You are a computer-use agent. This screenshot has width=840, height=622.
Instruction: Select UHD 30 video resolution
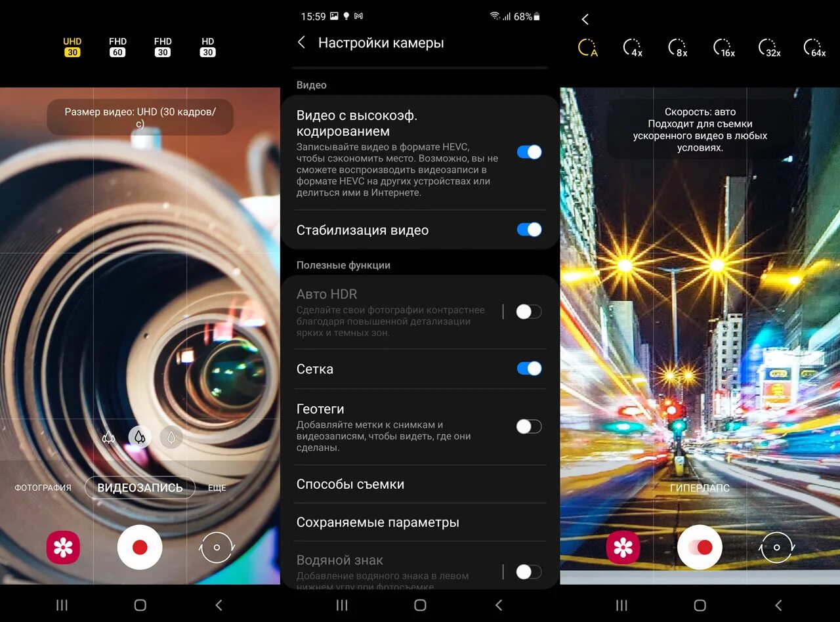[72, 47]
